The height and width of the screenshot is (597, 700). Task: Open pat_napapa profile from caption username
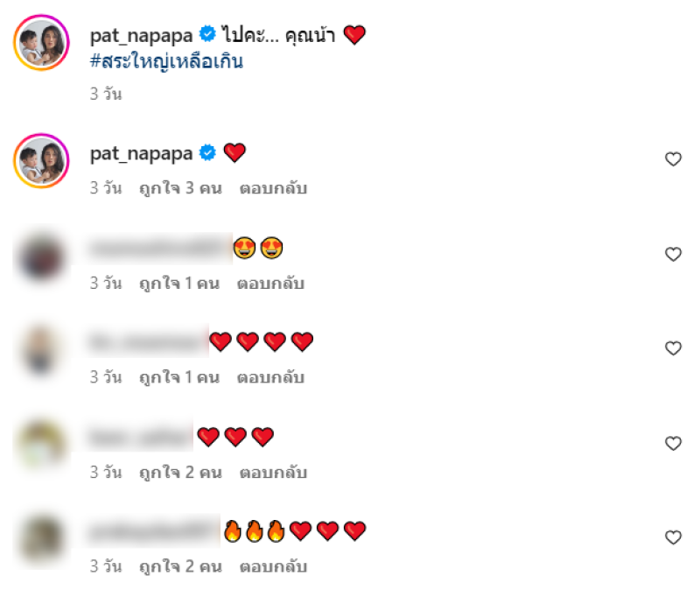[141, 35]
